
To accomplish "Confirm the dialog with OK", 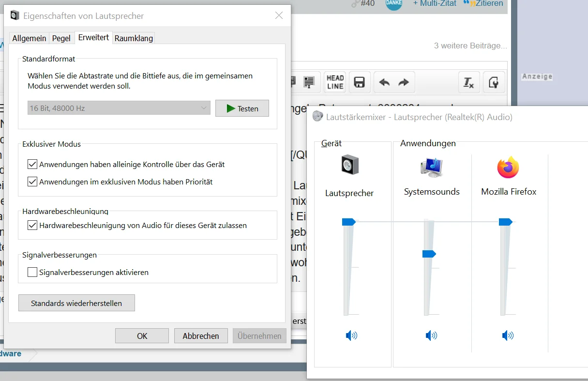I will 142,335.
